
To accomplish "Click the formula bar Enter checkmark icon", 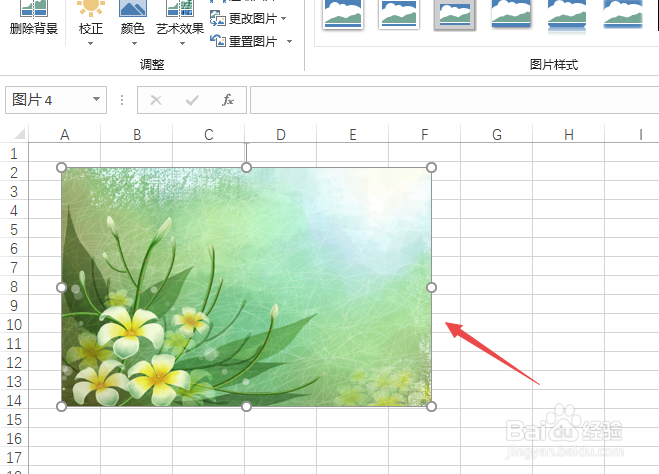I will (x=192, y=100).
